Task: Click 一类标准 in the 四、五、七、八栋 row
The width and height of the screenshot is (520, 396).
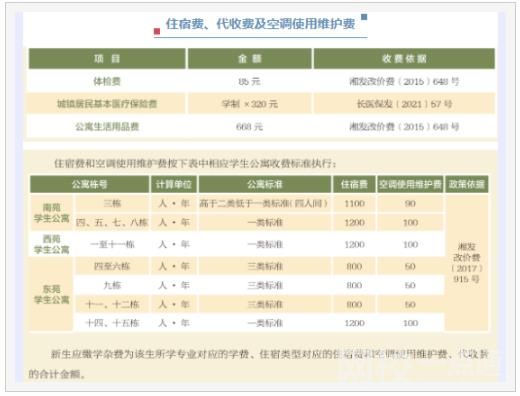Action: coord(265,222)
